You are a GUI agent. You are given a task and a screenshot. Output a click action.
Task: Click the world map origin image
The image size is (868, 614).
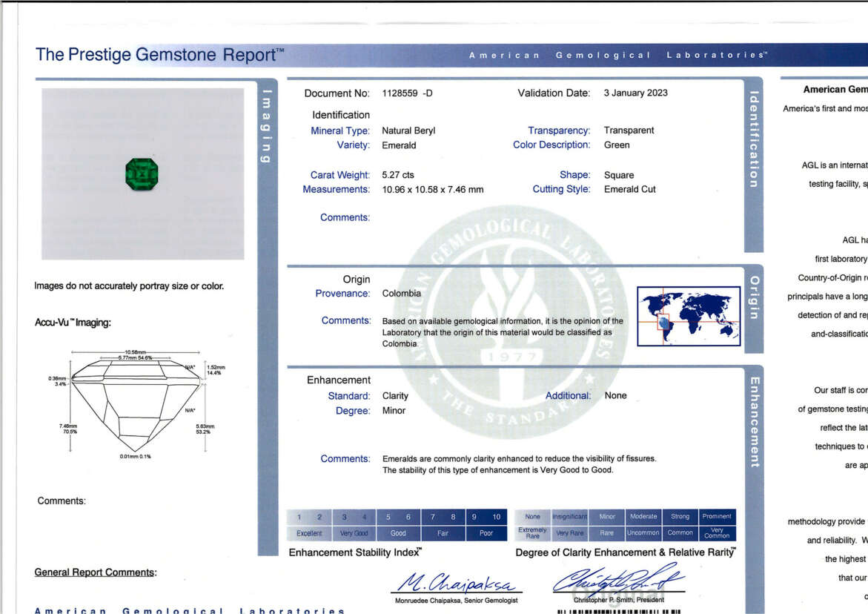tap(689, 316)
